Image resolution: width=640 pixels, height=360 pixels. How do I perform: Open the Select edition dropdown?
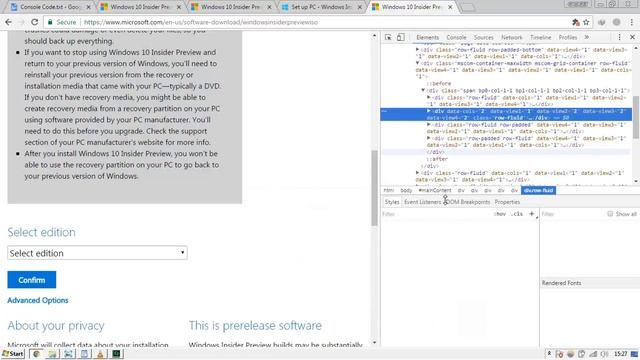[97, 253]
